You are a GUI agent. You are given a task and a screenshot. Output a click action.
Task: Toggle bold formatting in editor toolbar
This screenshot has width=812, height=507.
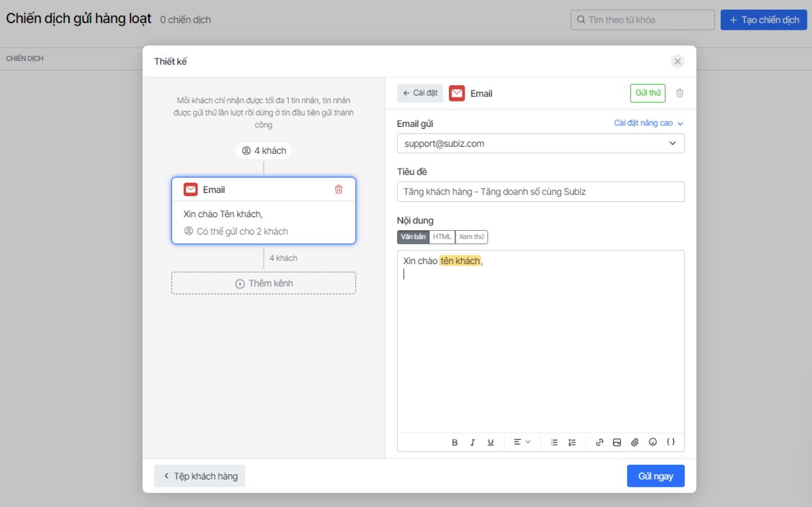pos(454,443)
